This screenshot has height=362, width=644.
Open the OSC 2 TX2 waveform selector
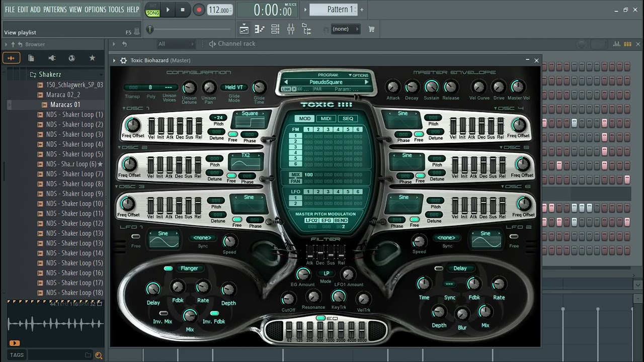(246, 162)
